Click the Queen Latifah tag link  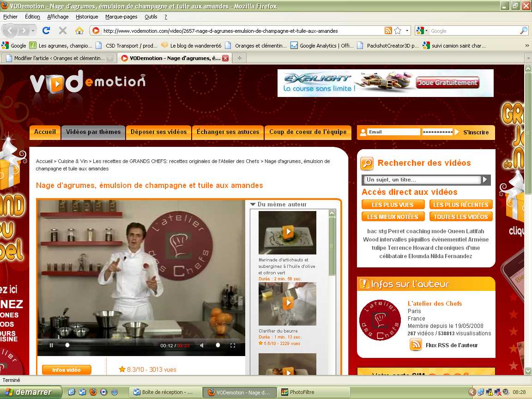(x=466, y=231)
